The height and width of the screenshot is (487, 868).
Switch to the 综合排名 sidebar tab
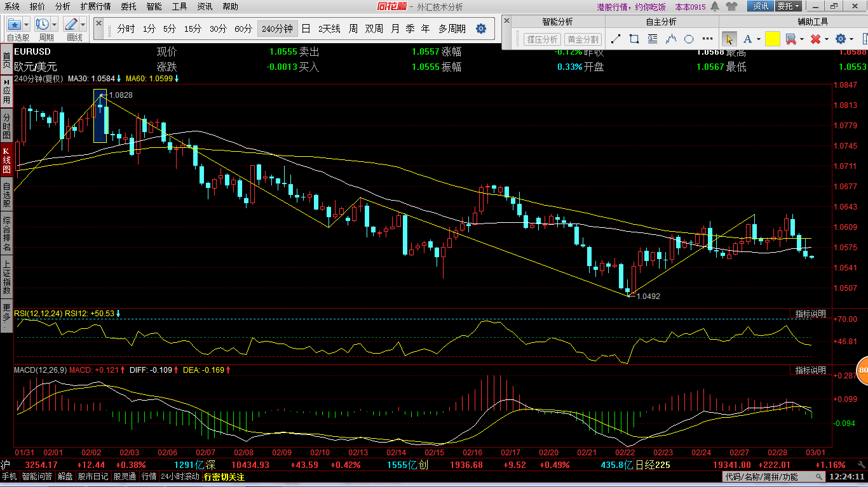pos(6,233)
